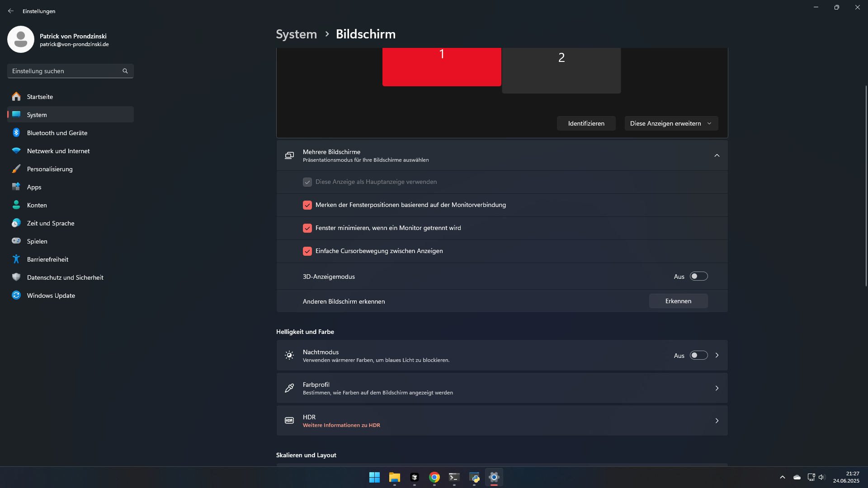Click the Windows Update sync icon
Image resolution: width=868 pixels, height=488 pixels.
[x=16, y=296]
